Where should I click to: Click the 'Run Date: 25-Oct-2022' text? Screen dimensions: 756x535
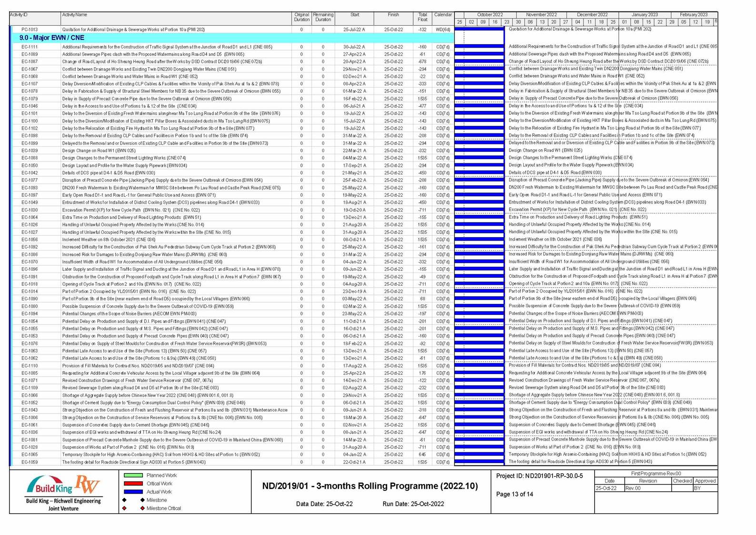413,504
